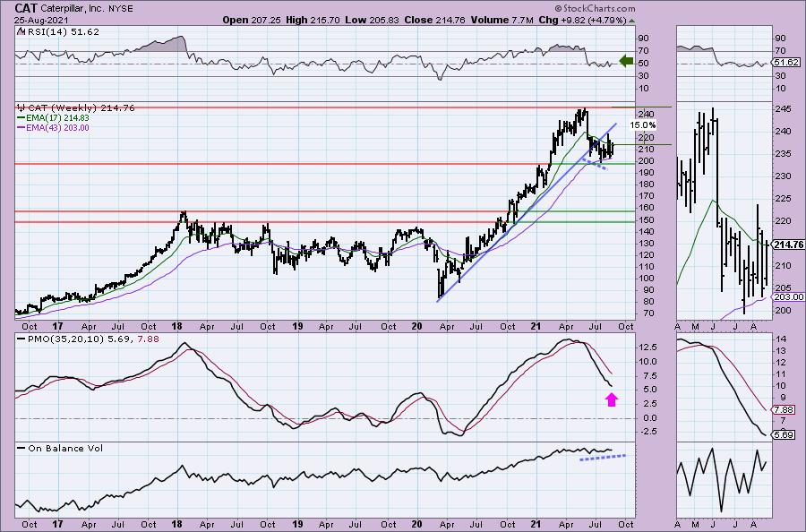
Task: Click the 15.0% annotation label
Action: [642, 124]
